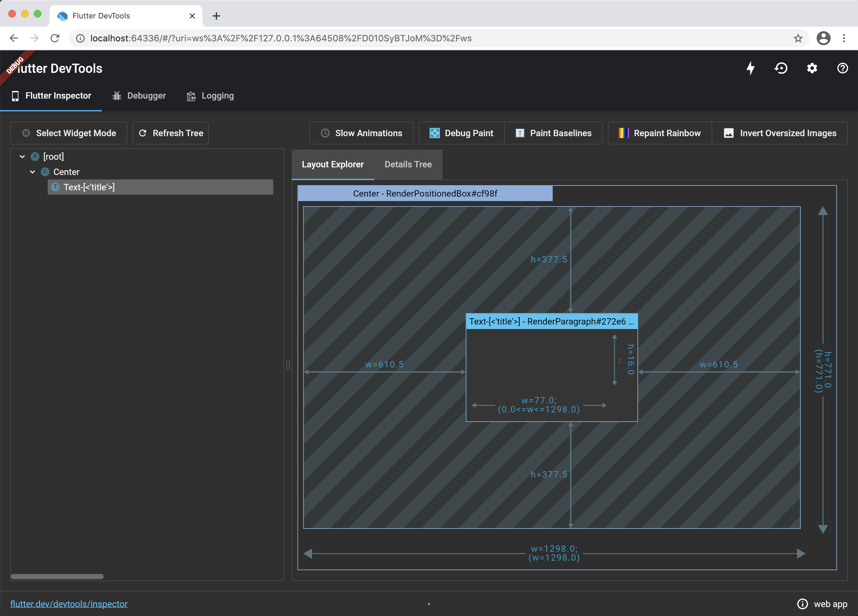This screenshot has width=858, height=616.
Task: Collapse the [root] node in widget tree
Action: point(22,156)
